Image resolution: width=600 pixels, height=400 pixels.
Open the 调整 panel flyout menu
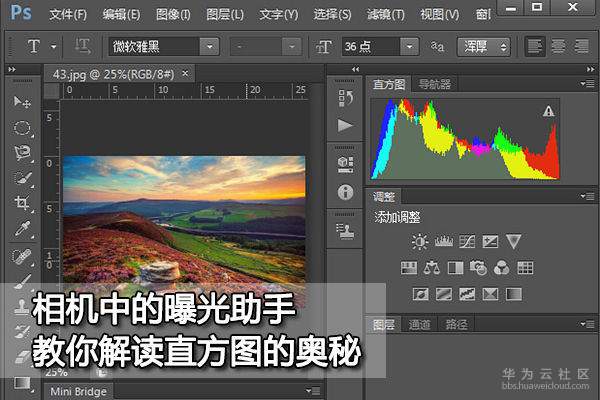click(587, 196)
